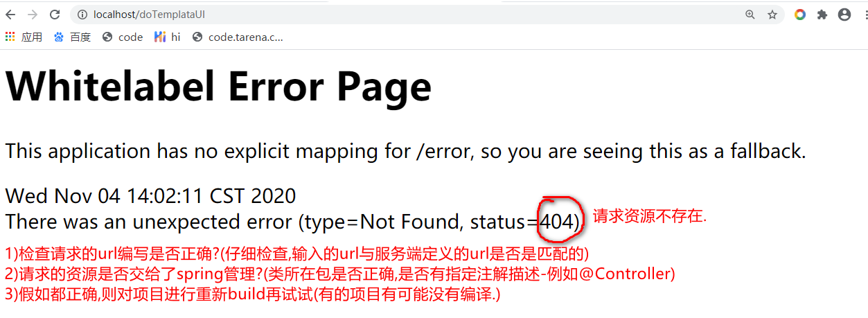The width and height of the screenshot is (868, 318).
Task: Open the Extensions puzzle piece menu
Action: [822, 15]
